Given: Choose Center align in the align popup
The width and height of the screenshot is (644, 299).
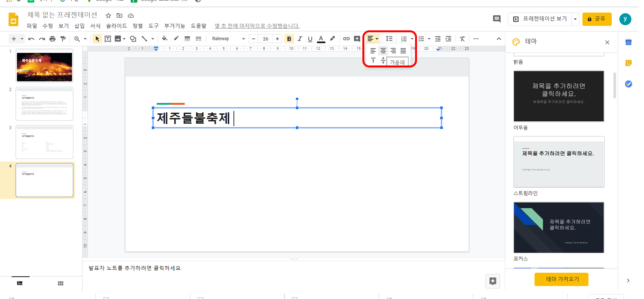Looking at the screenshot, I should point(383,51).
